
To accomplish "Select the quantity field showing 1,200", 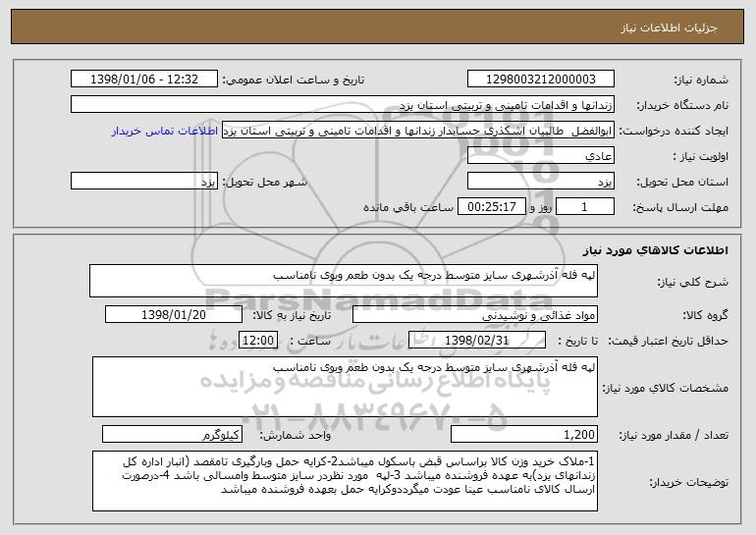I will coord(524,434).
